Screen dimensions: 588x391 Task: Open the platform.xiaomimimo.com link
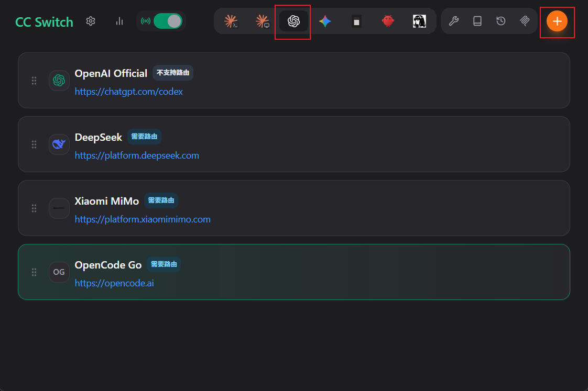[x=143, y=219]
